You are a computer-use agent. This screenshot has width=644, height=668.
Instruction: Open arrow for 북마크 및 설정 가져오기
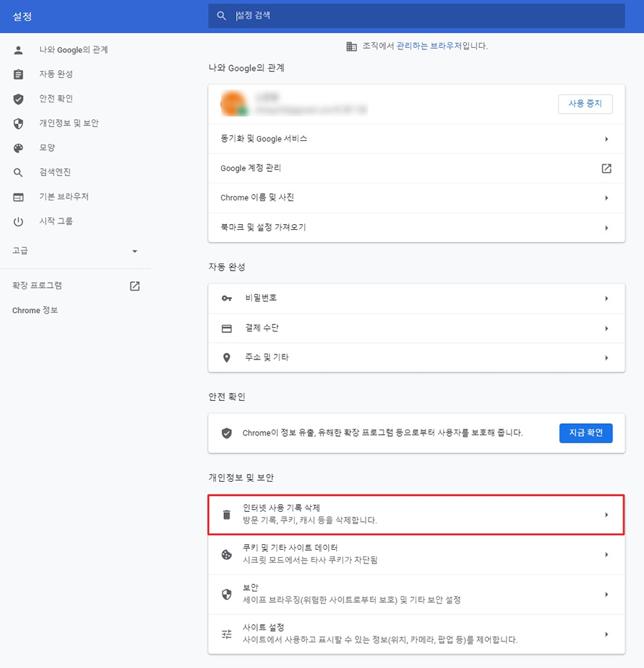point(607,228)
